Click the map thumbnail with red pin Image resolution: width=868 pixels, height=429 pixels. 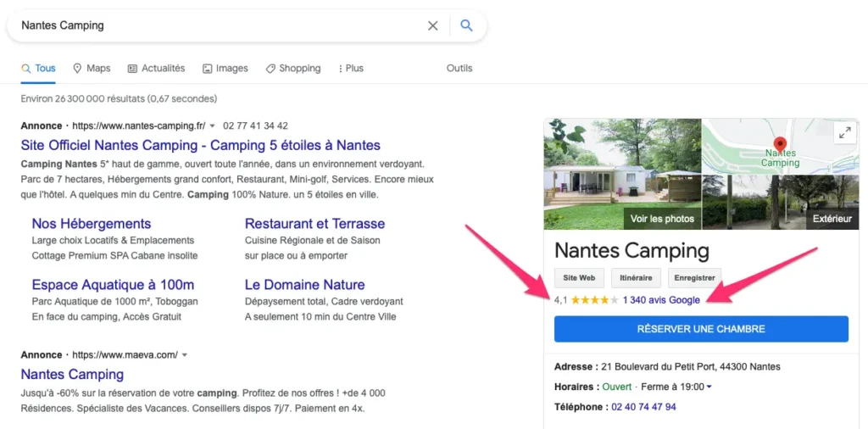tap(781, 146)
